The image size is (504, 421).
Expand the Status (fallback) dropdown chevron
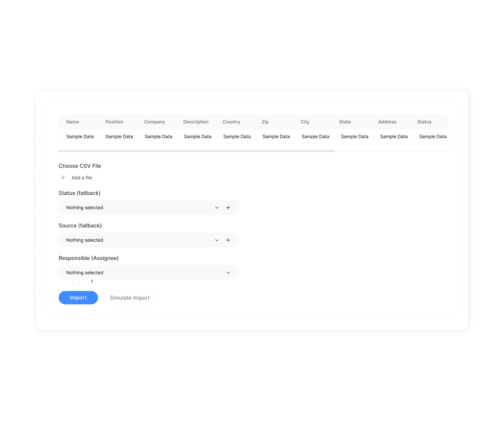217,207
